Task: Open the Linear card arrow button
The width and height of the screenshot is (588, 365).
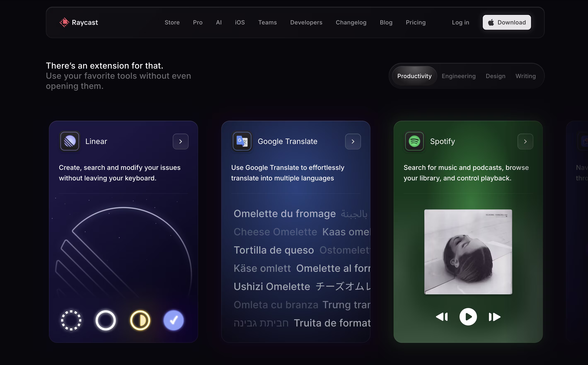Action: [180, 141]
